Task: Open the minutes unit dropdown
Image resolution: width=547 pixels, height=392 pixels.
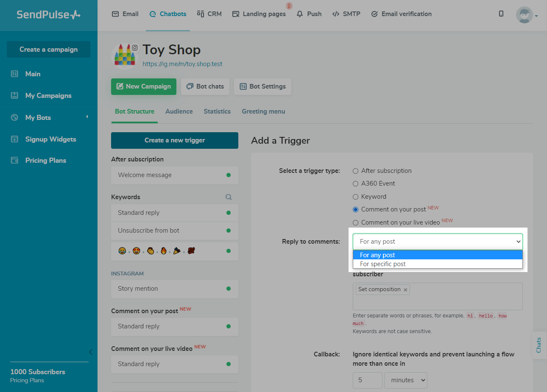Action: [406, 380]
